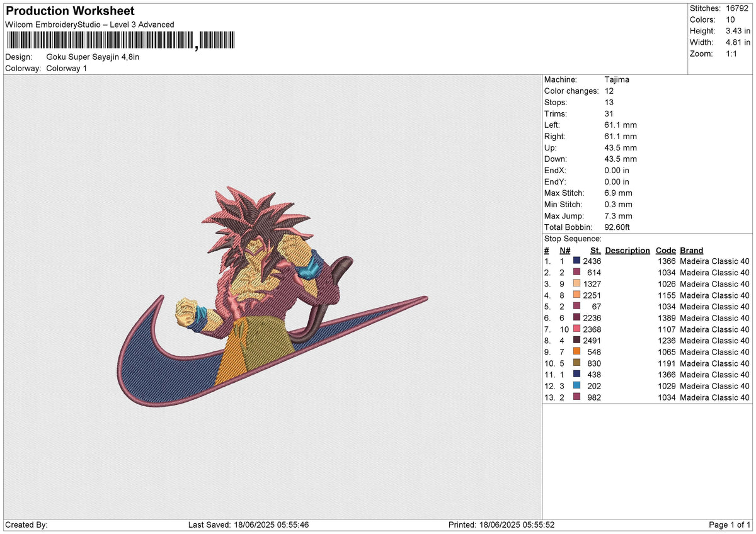Click the "Stop Sequence:" heading
This screenshot has width=756, height=534.
573,239
